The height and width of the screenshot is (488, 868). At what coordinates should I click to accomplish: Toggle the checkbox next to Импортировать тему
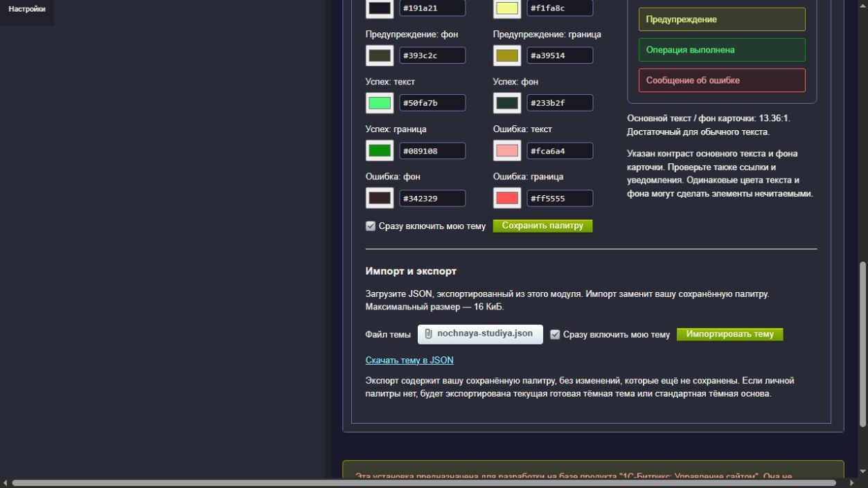pyautogui.click(x=555, y=334)
